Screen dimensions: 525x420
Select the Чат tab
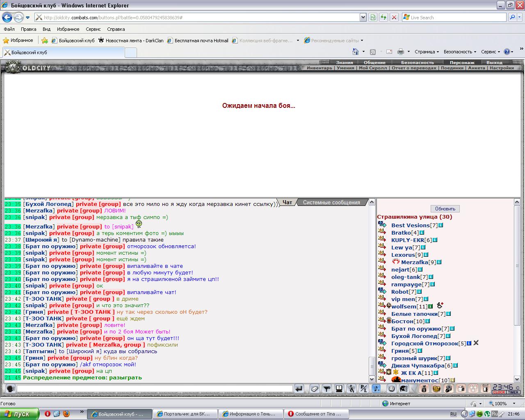pyautogui.click(x=287, y=202)
